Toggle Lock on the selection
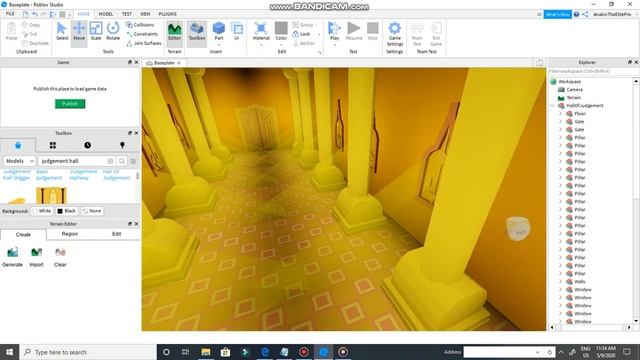The image size is (640, 360). tap(301, 34)
